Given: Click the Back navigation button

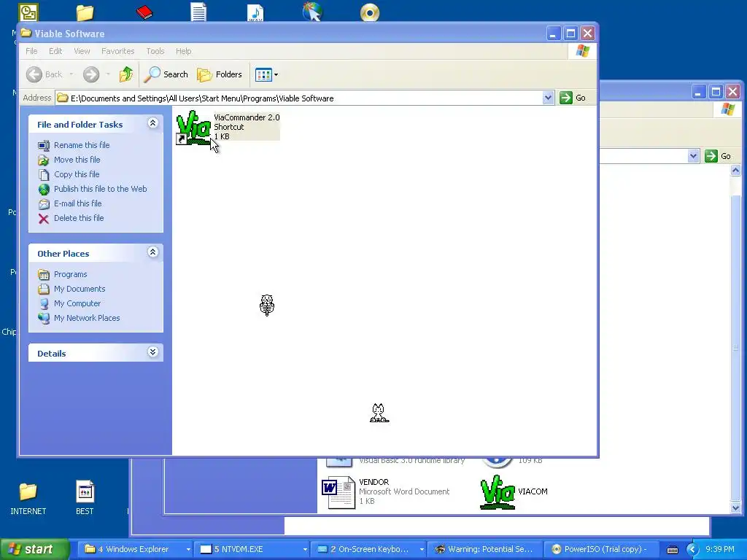Looking at the screenshot, I should (x=44, y=74).
